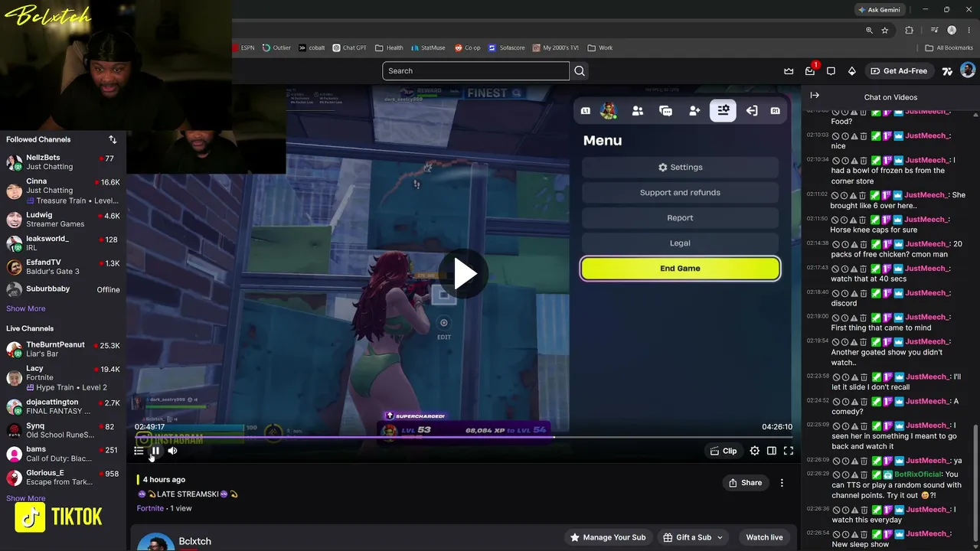Toggle theatre mode on the player

772,451
